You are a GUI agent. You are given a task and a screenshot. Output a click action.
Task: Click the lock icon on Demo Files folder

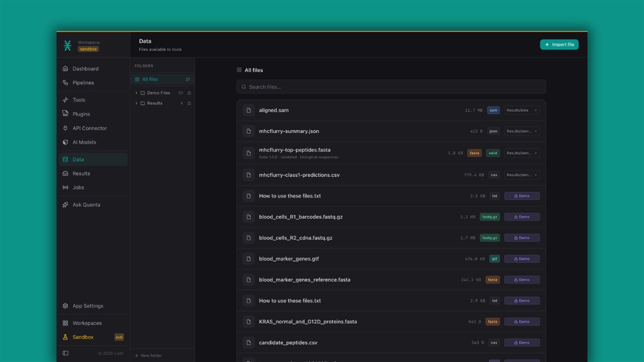(189, 93)
